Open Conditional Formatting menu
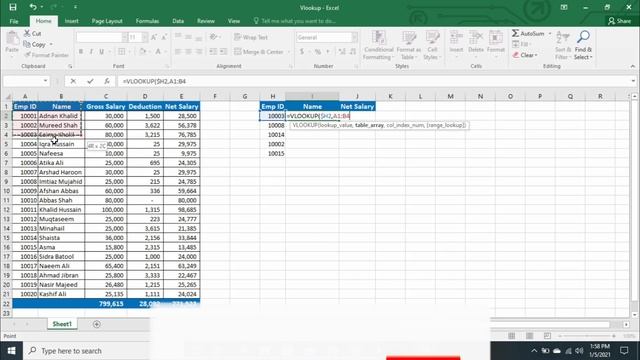Screen dimensions: 640x360 coord(378,45)
